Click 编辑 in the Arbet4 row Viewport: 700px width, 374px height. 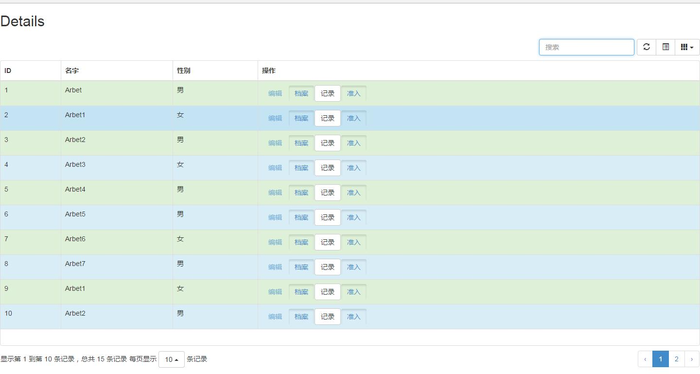[275, 192]
